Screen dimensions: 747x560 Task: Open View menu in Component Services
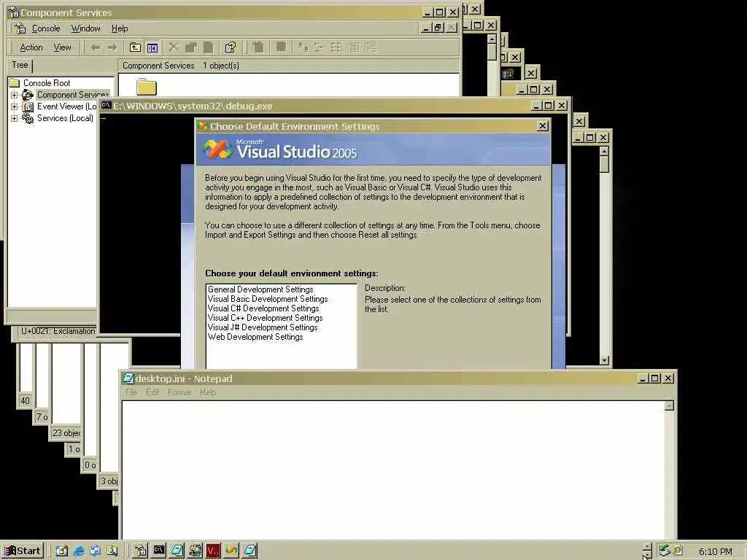(63, 47)
